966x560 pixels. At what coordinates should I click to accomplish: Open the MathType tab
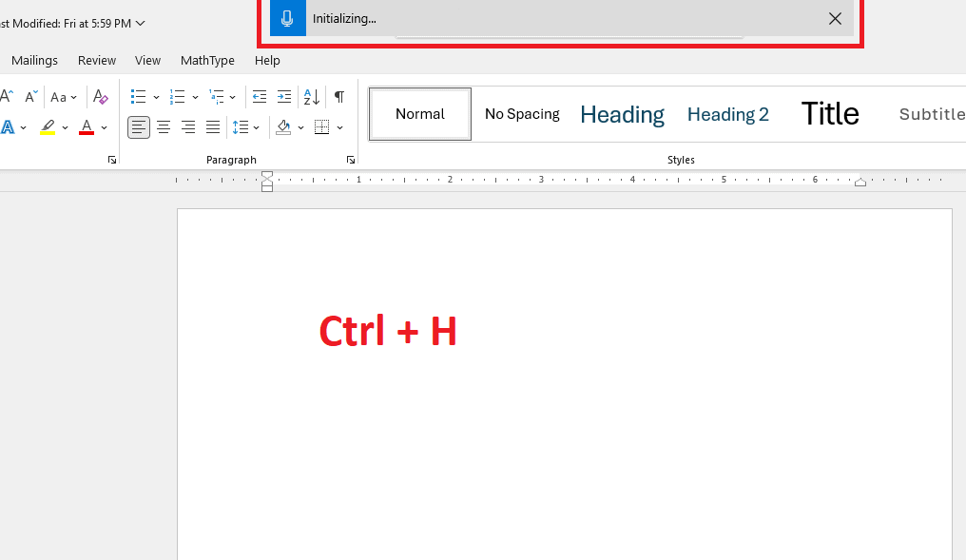pyautogui.click(x=207, y=61)
